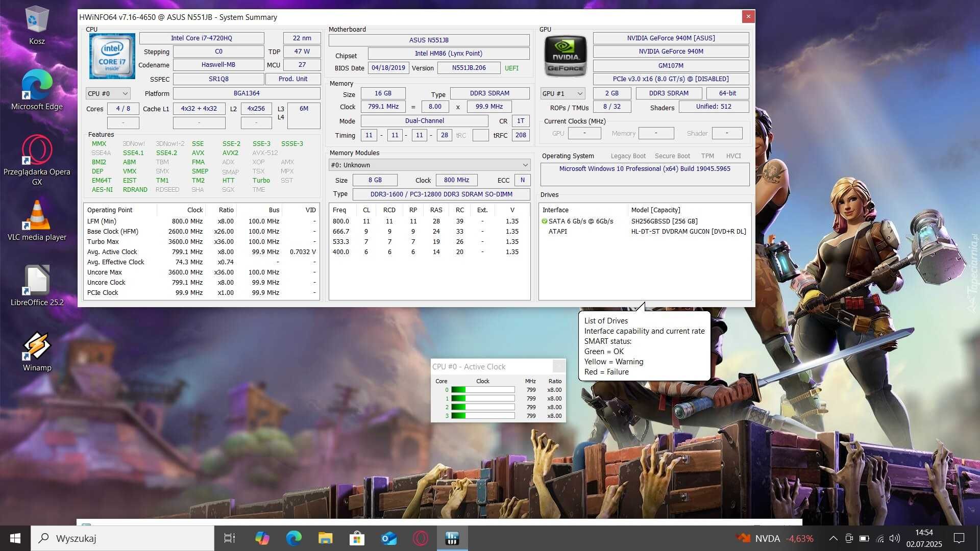Select the SH256GBSSD drive row

point(645,221)
